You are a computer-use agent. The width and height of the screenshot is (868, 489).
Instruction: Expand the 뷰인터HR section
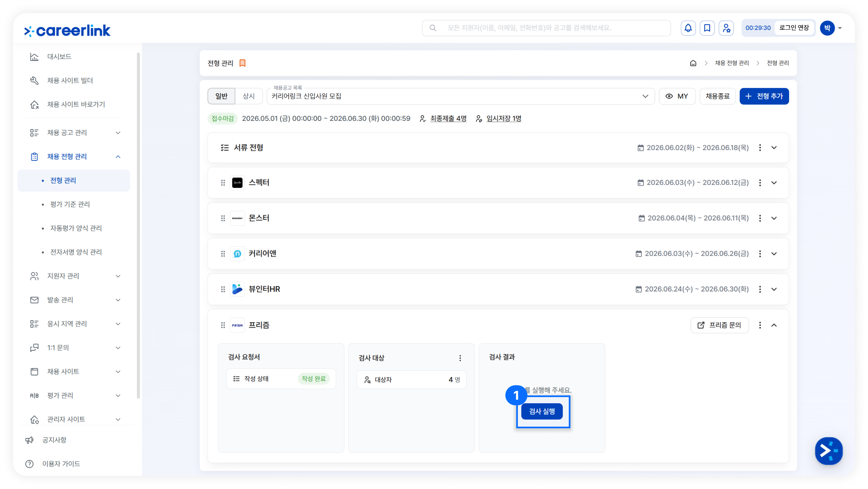(774, 289)
